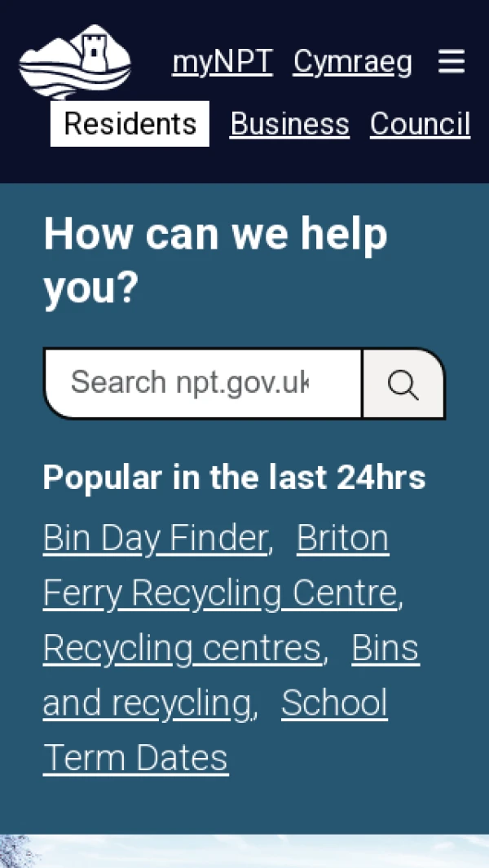Open the Council tab
The height and width of the screenshot is (868, 489).
[421, 123]
